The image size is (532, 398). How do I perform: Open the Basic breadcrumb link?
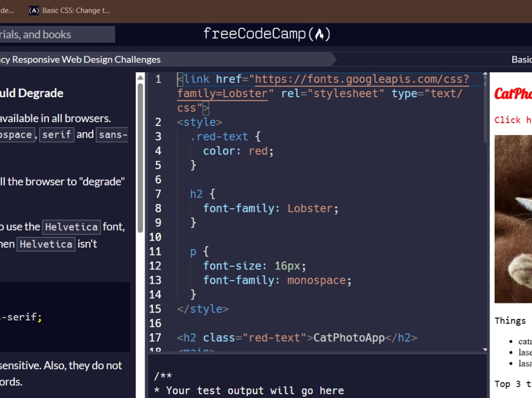[521, 60]
